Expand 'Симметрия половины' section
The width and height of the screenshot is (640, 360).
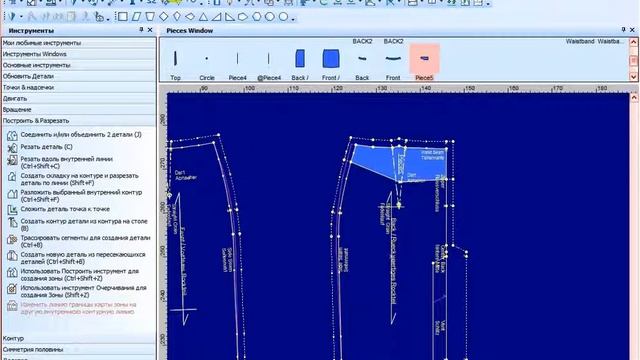click(79, 349)
